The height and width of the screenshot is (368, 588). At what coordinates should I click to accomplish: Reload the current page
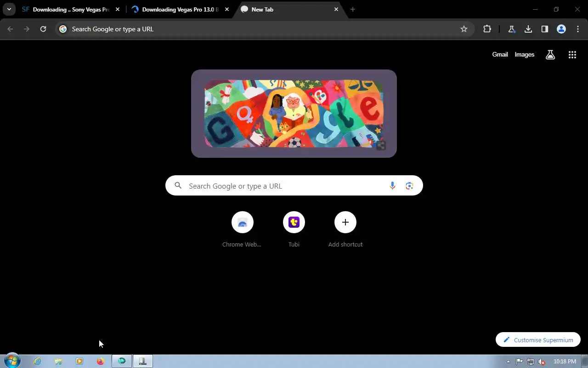click(x=43, y=29)
